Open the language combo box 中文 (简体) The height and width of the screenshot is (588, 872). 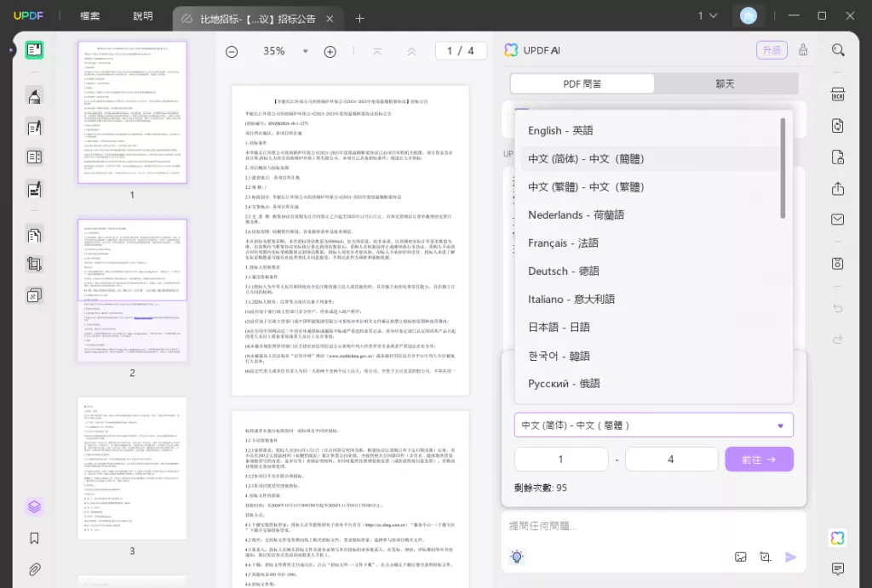point(654,425)
